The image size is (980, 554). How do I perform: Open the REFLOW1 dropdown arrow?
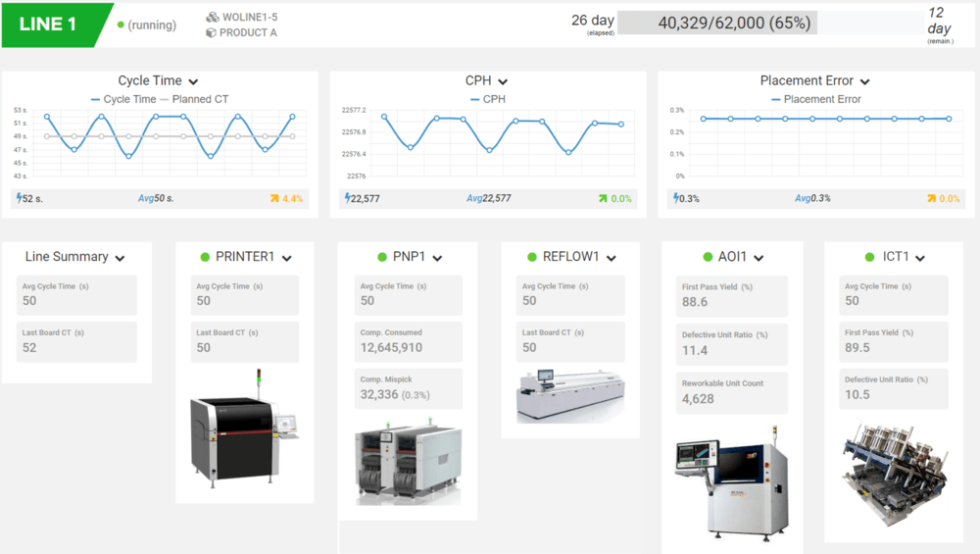[x=612, y=258]
